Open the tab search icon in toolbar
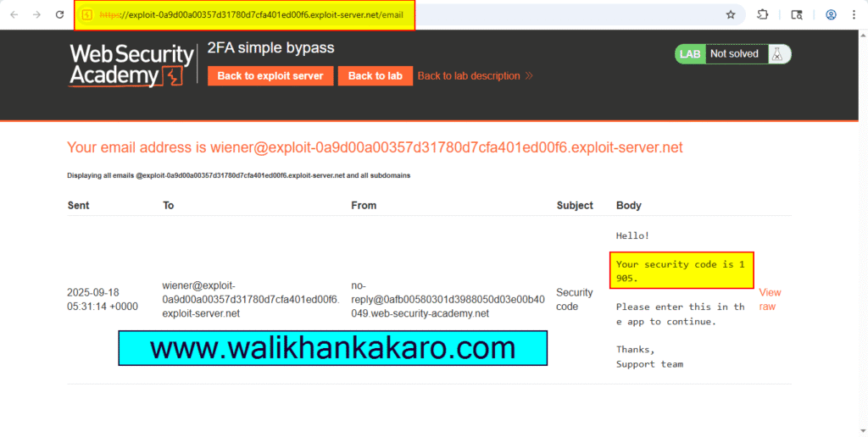 click(797, 15)
